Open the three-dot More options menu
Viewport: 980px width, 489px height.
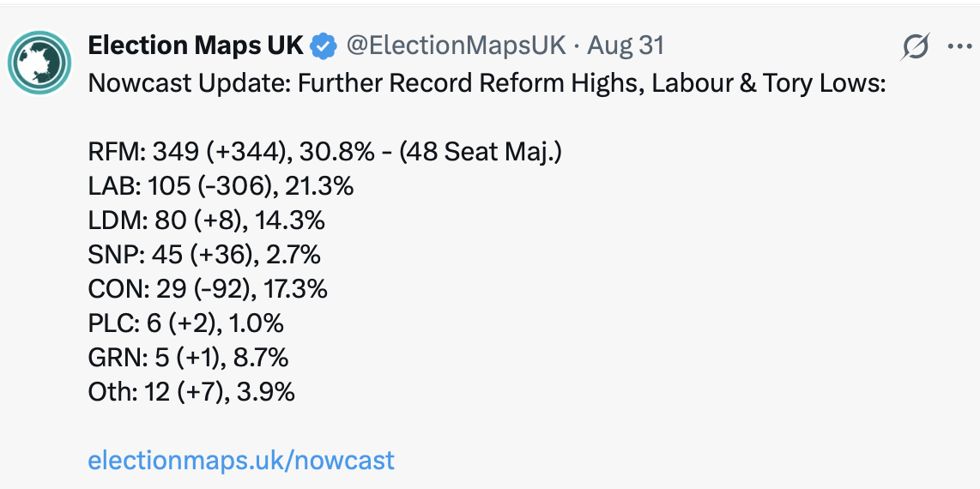[x=959, y=47]
